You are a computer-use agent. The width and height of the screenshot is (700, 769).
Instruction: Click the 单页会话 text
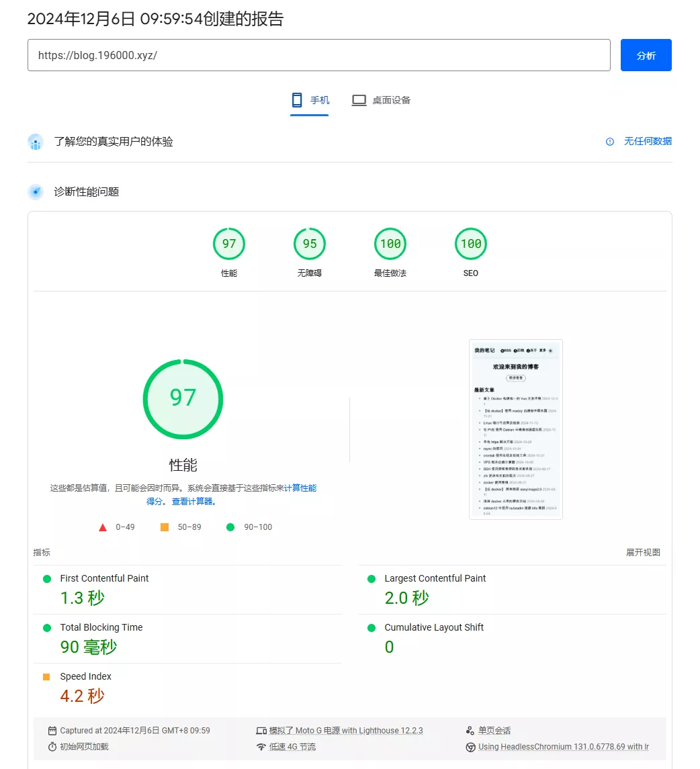point(494,731)
